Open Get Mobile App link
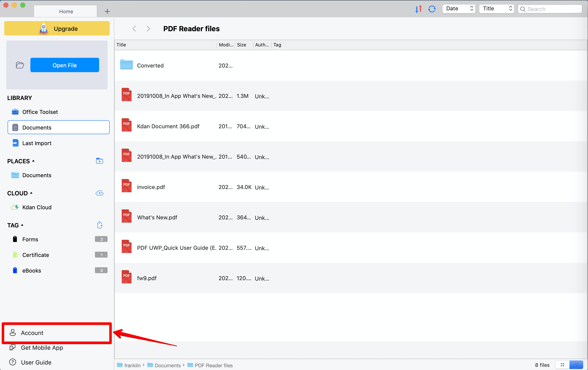 click(42, 347)
